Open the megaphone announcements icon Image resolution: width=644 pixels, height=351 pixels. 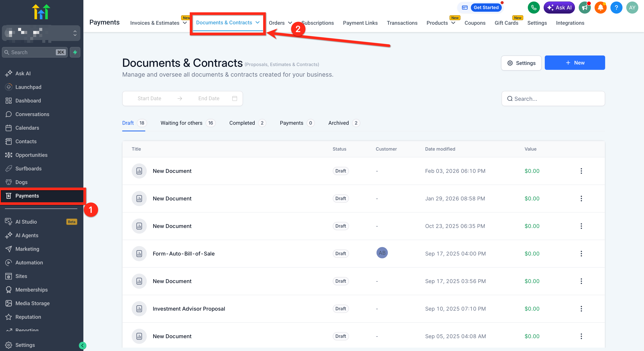click(584, 8)
